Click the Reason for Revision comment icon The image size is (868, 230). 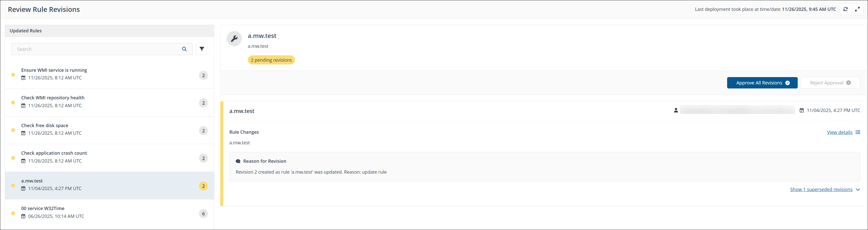coord(238,161)
